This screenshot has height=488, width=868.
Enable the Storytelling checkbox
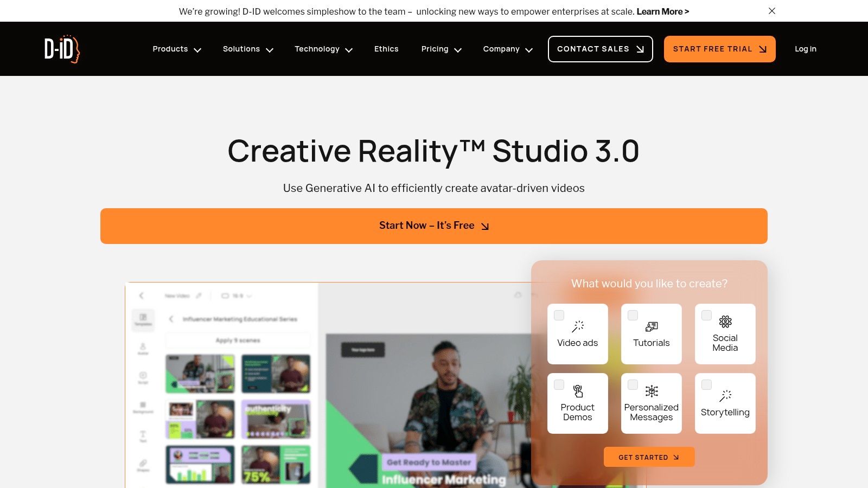[x=706, y=384]
